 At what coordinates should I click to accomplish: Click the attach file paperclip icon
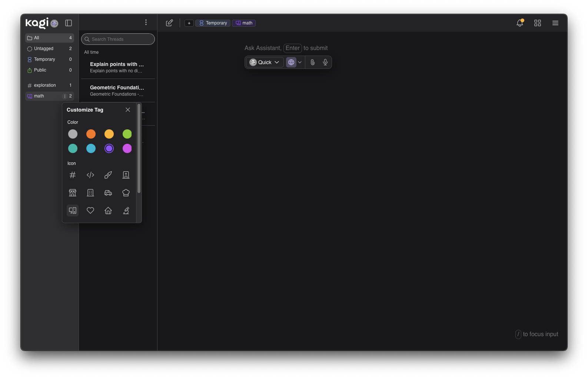tap(313, 62)
